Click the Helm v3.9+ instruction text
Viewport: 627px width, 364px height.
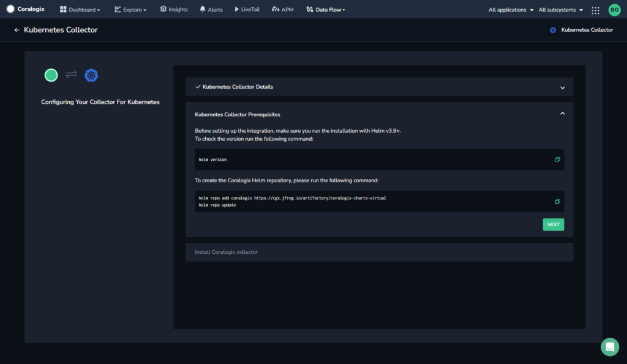click(x=298, y=131)
